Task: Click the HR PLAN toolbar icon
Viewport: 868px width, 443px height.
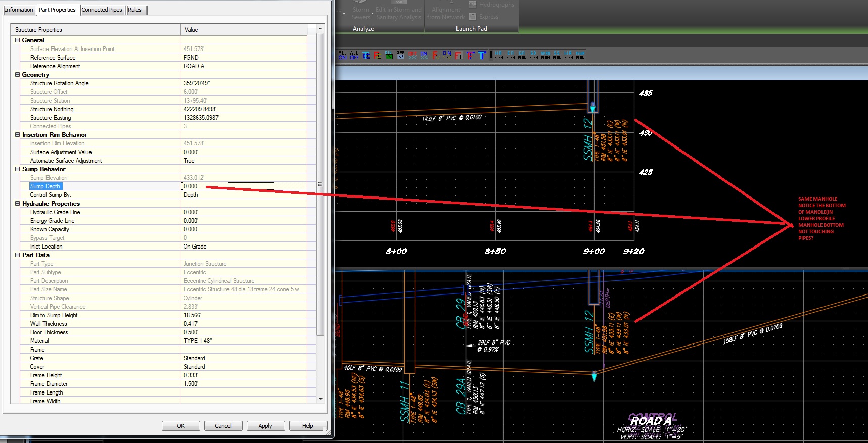Action: [499, 55]
